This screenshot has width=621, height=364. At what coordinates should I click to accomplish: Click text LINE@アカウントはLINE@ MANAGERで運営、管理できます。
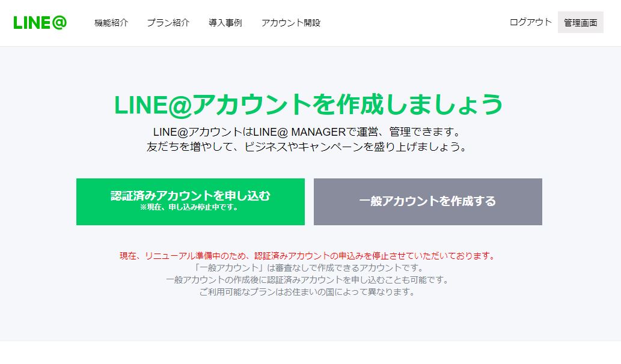307,132
